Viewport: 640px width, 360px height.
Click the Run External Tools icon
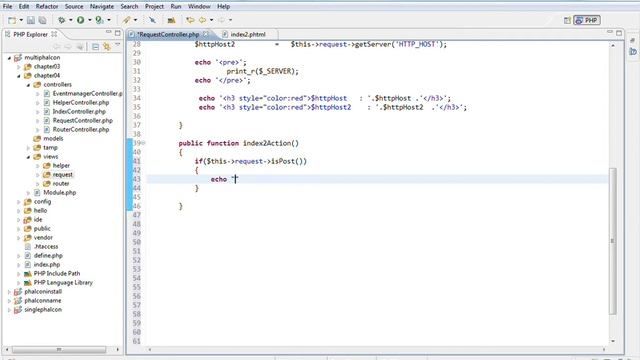click(99, 20)
